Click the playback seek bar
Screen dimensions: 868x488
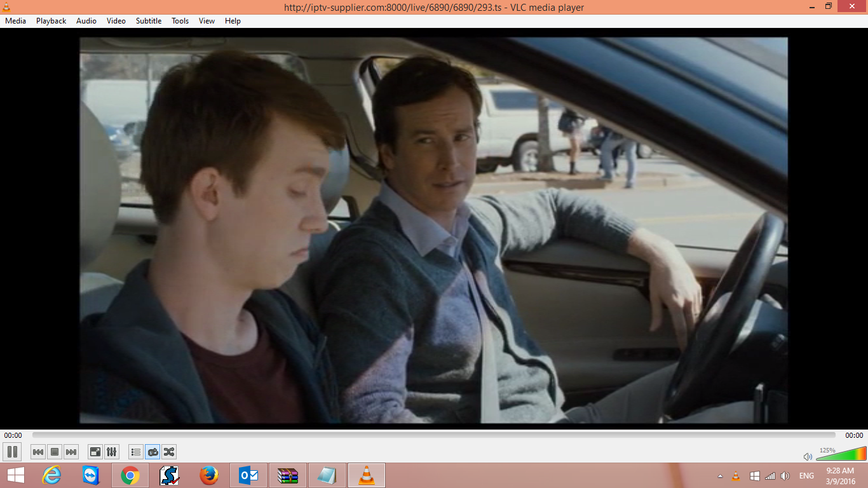pos(434,435)
